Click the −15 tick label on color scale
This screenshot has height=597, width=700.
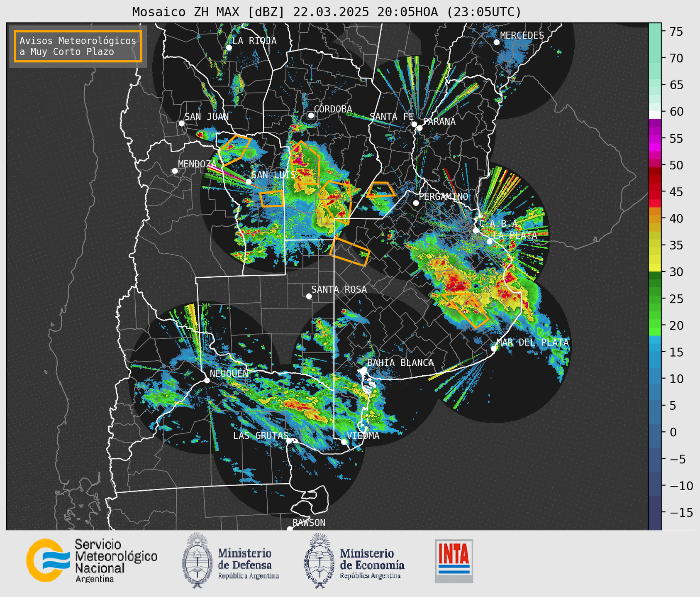tap(680, 512)
